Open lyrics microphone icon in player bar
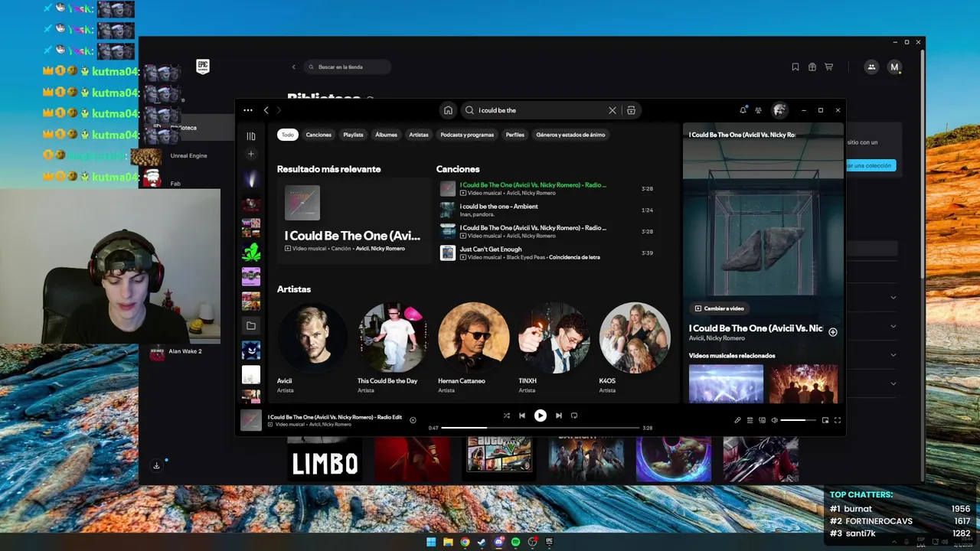The height and width of the screenshot is (551, 980). tap(737, 420)
